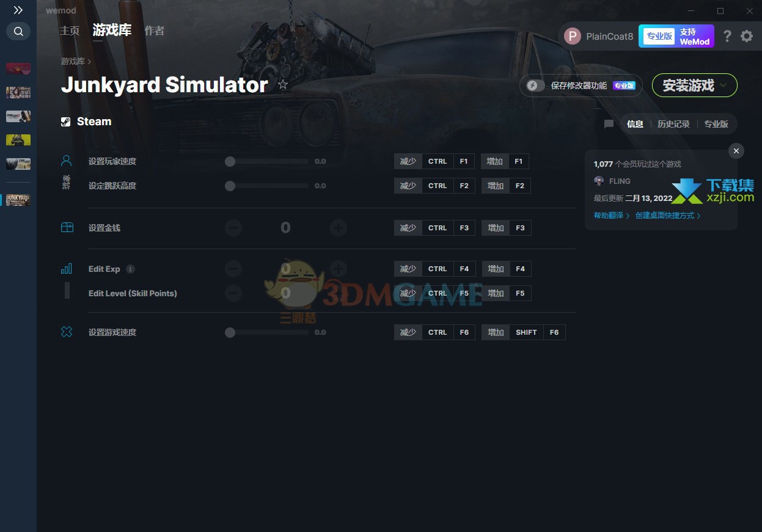Click the 设置金钱 value field

point(285,228)
